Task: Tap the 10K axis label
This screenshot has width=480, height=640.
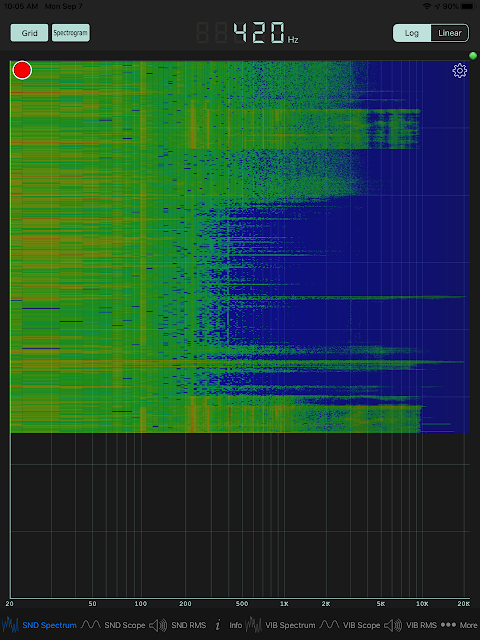Action: (x=422, y=604)
